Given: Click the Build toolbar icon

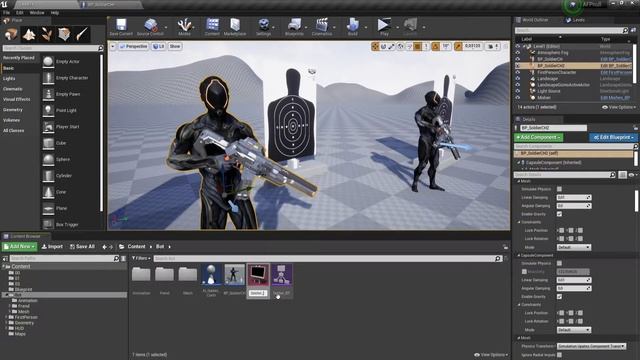Looking at the screenshot, I should point(353,25).
